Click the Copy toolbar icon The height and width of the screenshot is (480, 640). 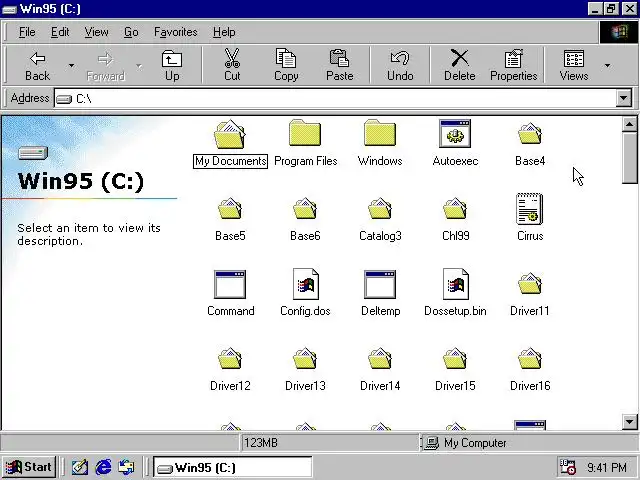point(285,58)
